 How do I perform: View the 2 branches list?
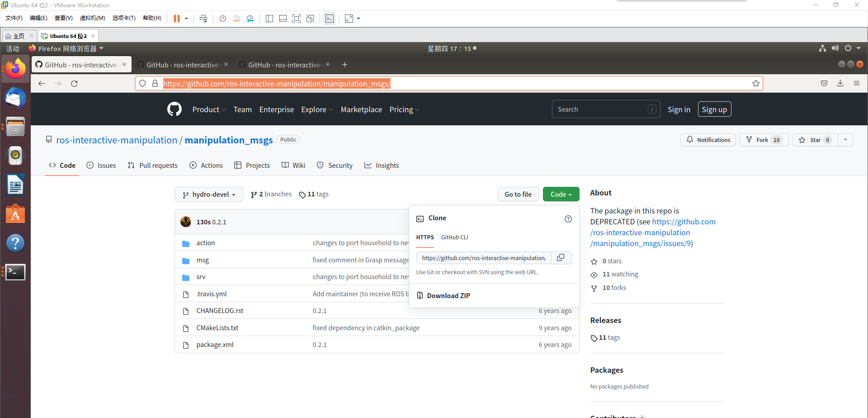[x=271, y=194]
